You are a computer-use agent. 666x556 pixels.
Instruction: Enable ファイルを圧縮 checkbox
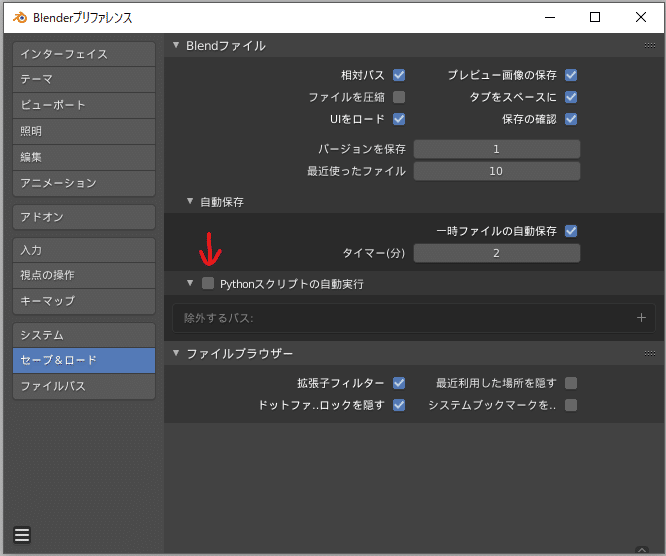pos(399,97)
